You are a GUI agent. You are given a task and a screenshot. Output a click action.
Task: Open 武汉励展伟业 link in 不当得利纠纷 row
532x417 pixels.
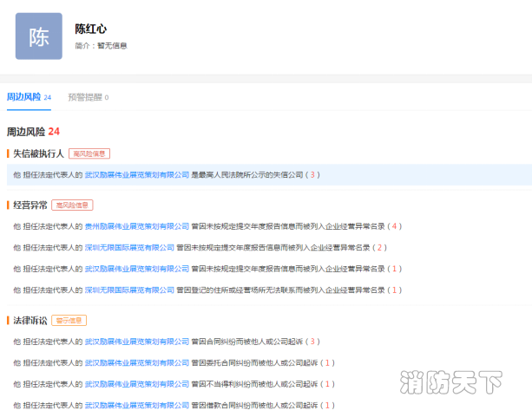(136, 384)
